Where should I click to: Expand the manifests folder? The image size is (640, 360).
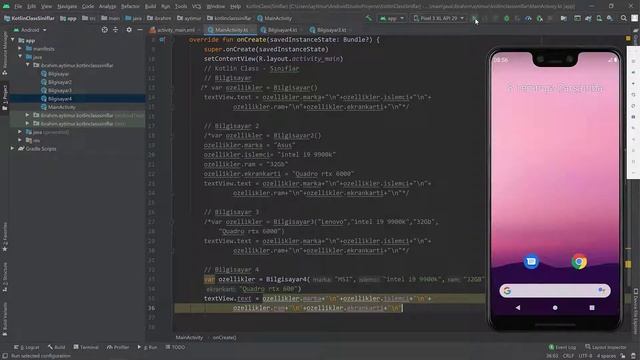20,49
